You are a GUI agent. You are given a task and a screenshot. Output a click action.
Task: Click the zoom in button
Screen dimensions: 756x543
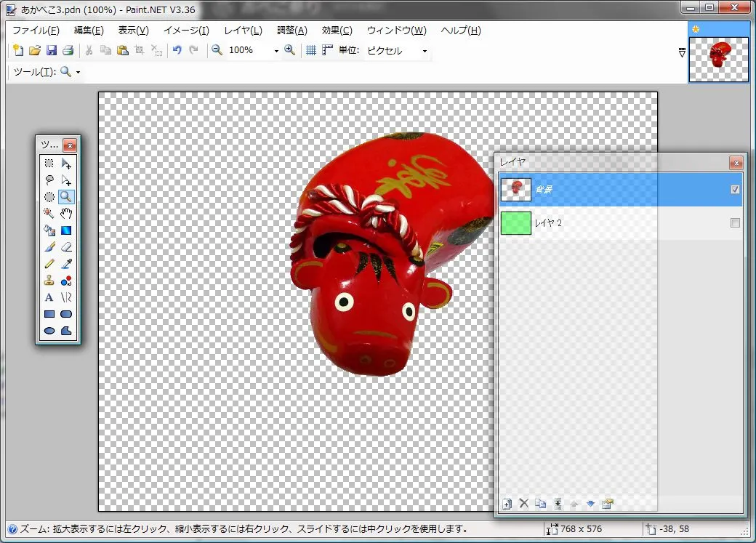coord(290,50)
